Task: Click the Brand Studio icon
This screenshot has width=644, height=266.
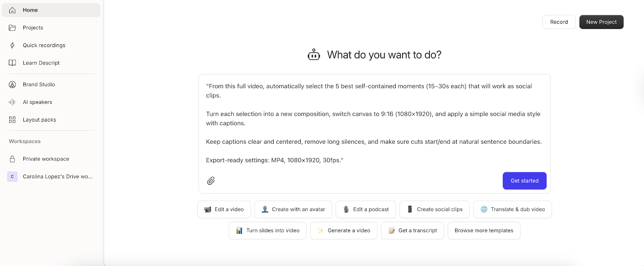Action: click(12, 85)
